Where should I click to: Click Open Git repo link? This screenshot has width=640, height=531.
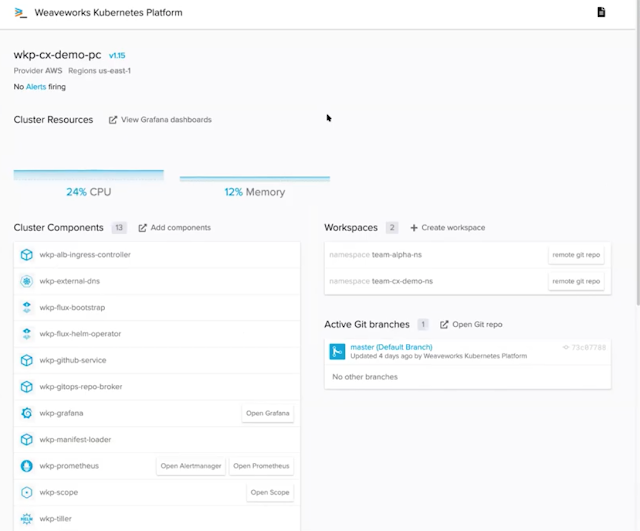(477, 324)
